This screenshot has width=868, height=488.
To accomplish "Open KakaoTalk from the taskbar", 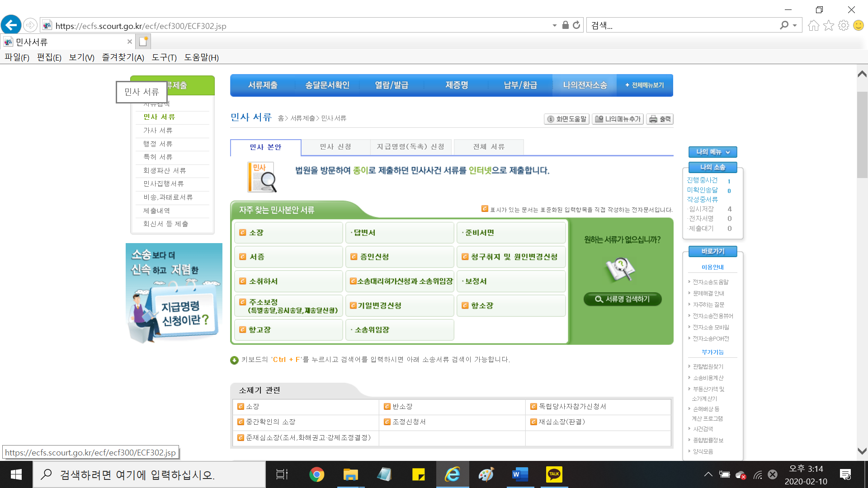I will (554, 474).
